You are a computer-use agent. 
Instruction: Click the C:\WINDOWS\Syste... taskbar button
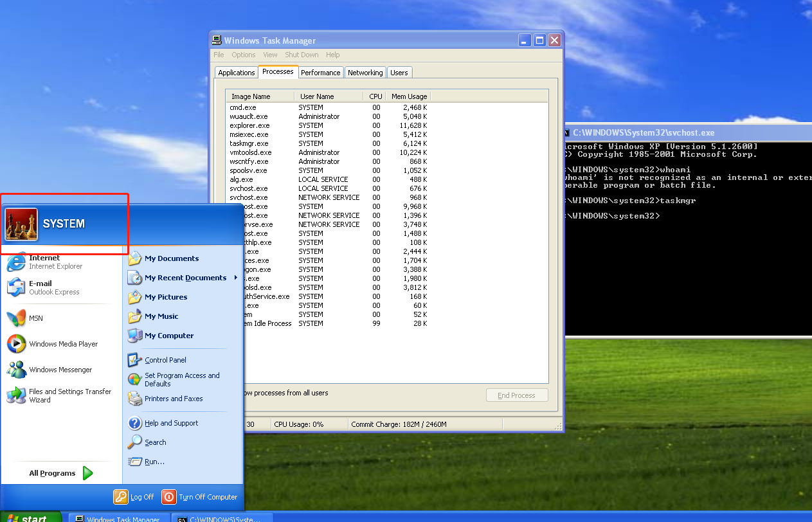pos(222,518)
